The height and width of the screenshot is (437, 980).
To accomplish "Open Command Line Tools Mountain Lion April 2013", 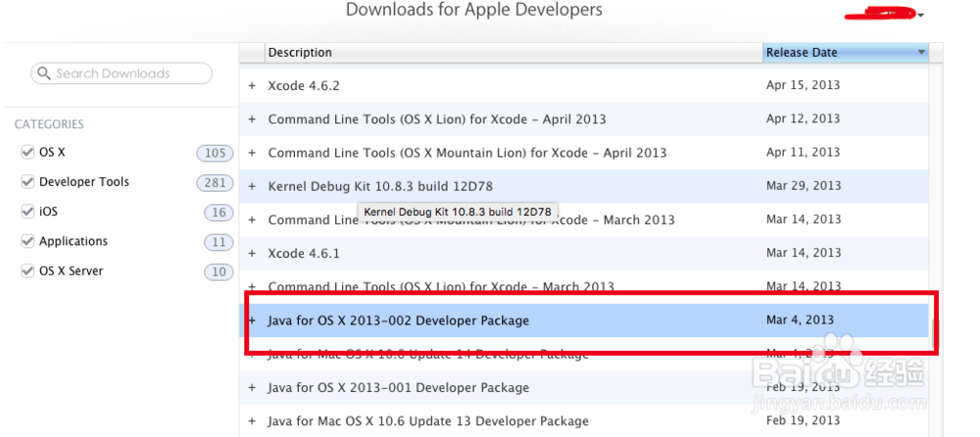I will (466, 153).
